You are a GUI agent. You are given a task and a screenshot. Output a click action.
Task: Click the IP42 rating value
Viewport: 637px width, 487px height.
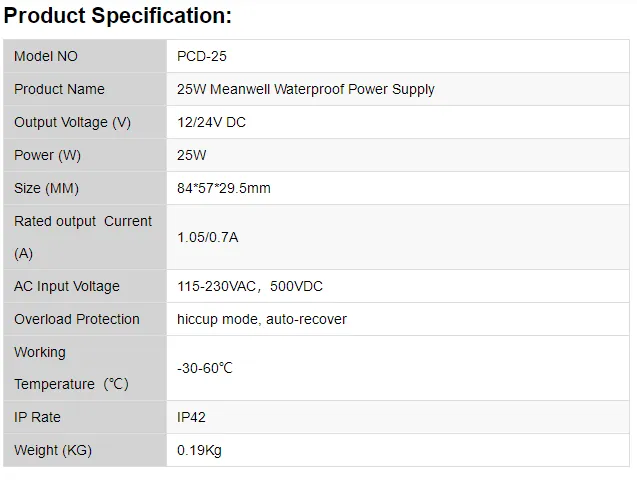[x=191, y=417]
